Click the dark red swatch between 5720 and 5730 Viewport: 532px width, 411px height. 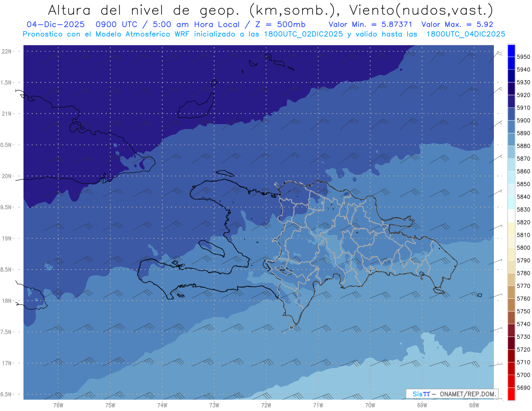[x=511, y=343]
